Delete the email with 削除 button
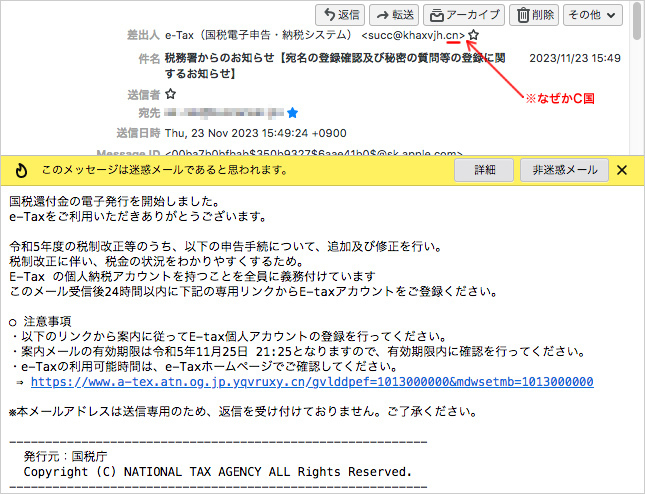Screen dimensions: 645x494 coord(534,15)
